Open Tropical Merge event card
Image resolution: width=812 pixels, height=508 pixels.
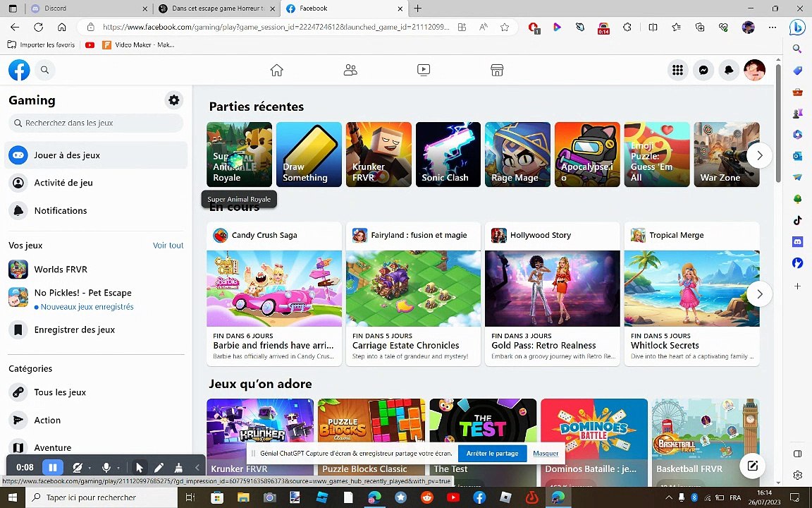click(x=692, y=294)
